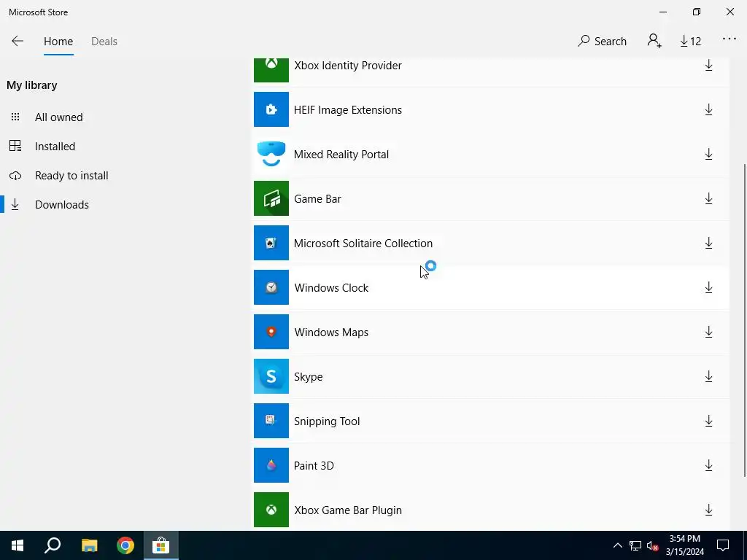Click the HEIF Image Extensions app icon
This screenshot has height=560, width=747.
271,109
